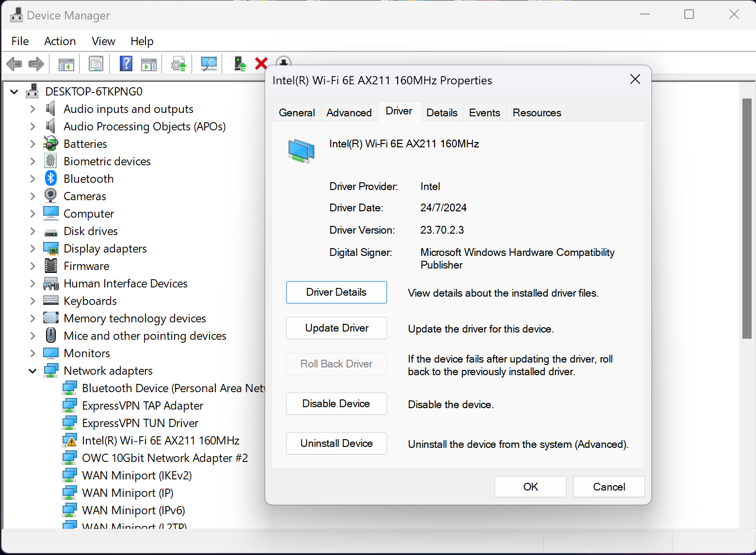Click the Update Driver button
Image resolution: width=756 pixels, height=555 pixels.
point(337,328)
